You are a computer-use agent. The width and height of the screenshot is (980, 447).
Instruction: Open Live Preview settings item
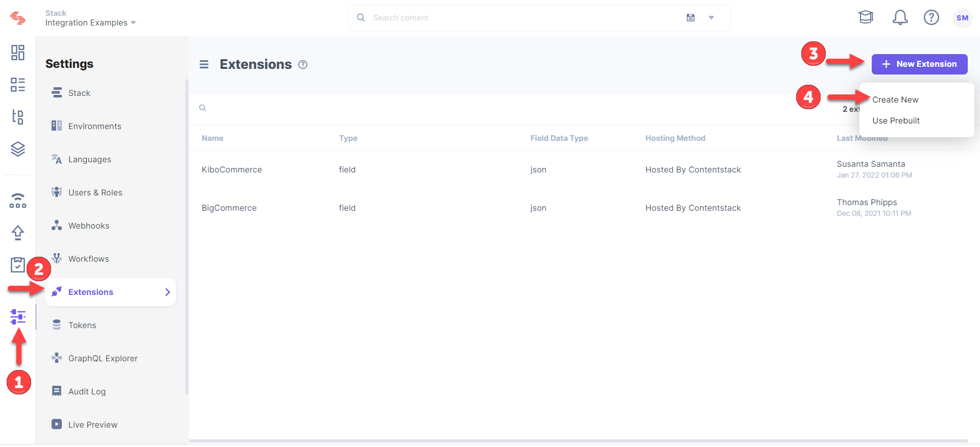111,425
